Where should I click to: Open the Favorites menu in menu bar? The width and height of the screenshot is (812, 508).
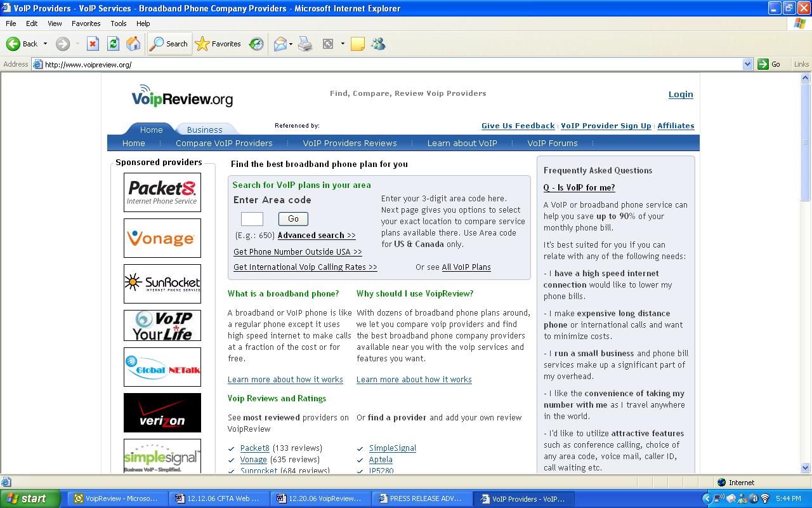click(86, 23)
